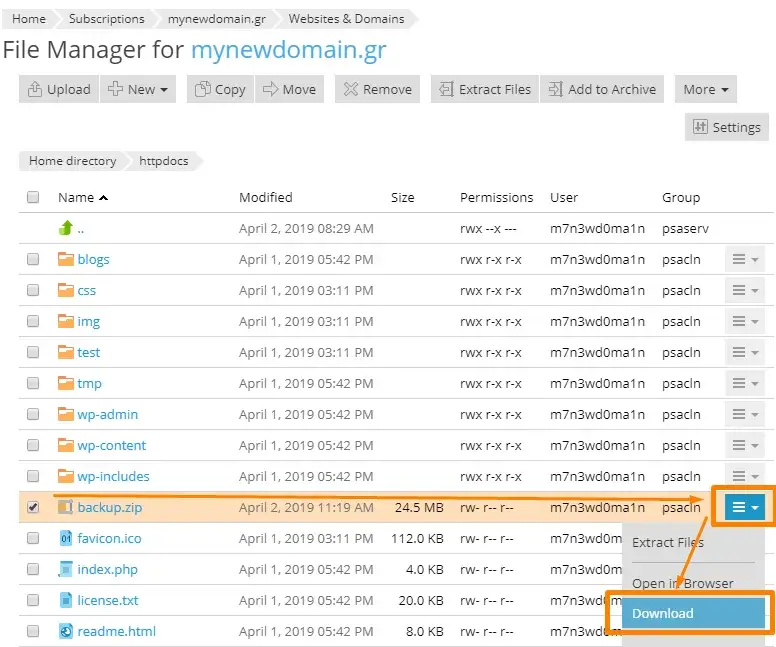The height and width of the screenshot is (647, 776).
Task: Open the test row actions menu
Action: click(x=745, y=352)
